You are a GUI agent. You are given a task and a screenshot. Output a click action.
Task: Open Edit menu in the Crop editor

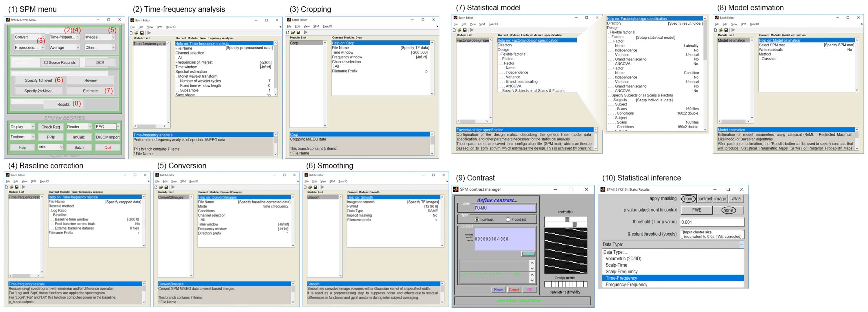coord(297,26)
